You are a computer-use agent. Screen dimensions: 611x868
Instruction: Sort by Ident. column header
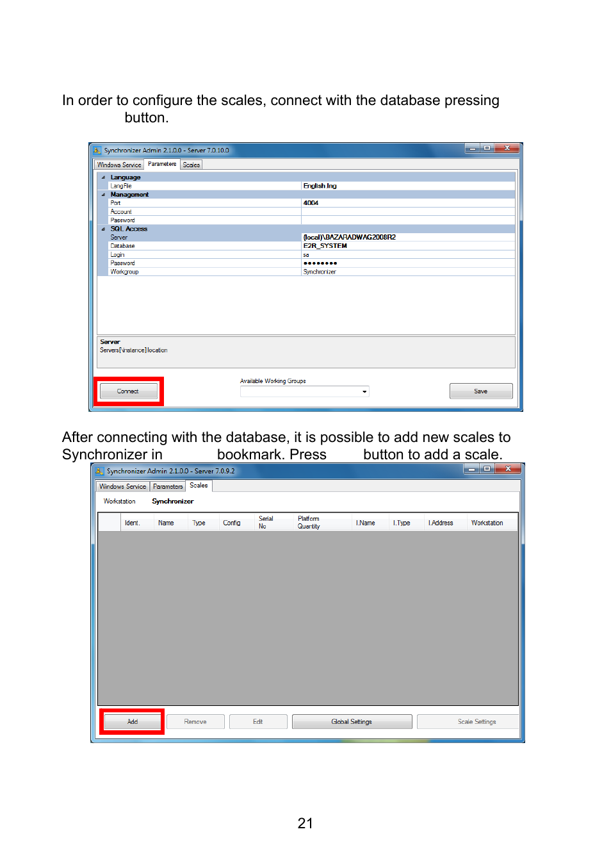138,523
